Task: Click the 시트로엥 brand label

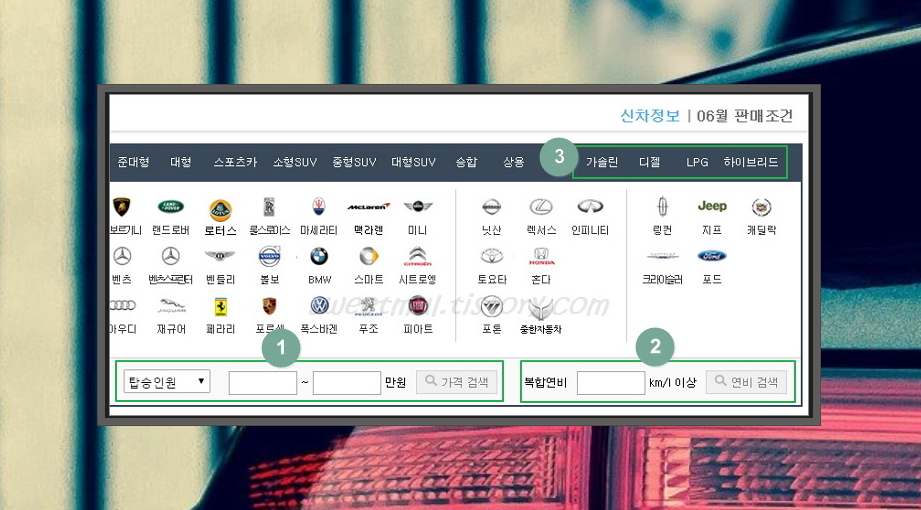Action: point(418,280)
